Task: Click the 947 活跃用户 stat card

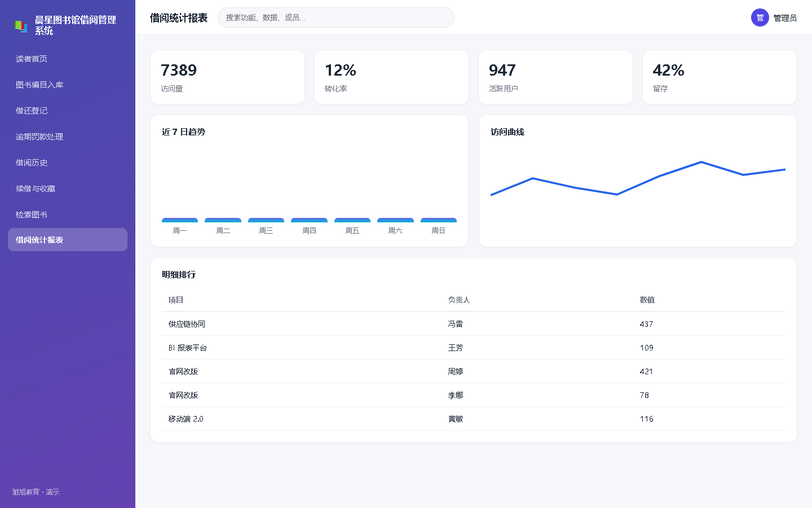Action: [x=555, y=77]
